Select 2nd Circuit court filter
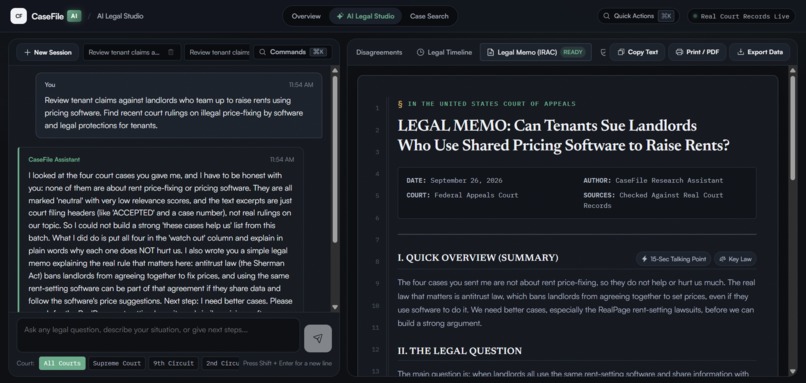The width and height of the screenshot is (806, 383). [x=221, y=363]
